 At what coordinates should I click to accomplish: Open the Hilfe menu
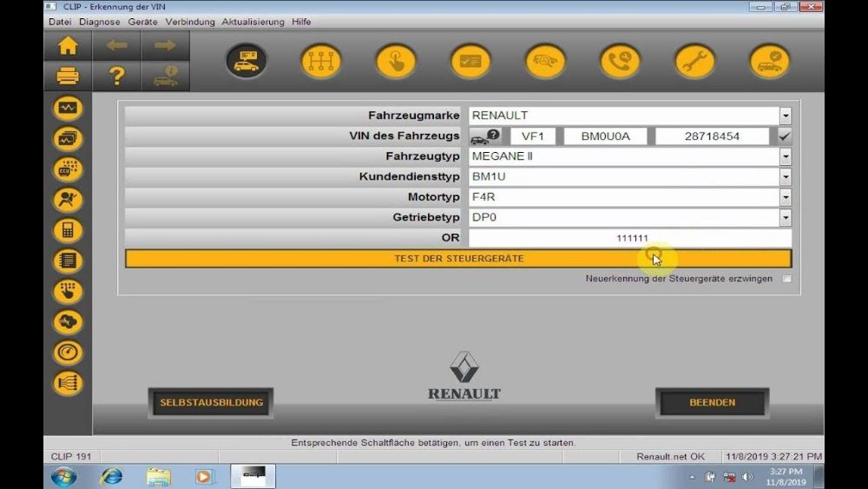[301, 22]
